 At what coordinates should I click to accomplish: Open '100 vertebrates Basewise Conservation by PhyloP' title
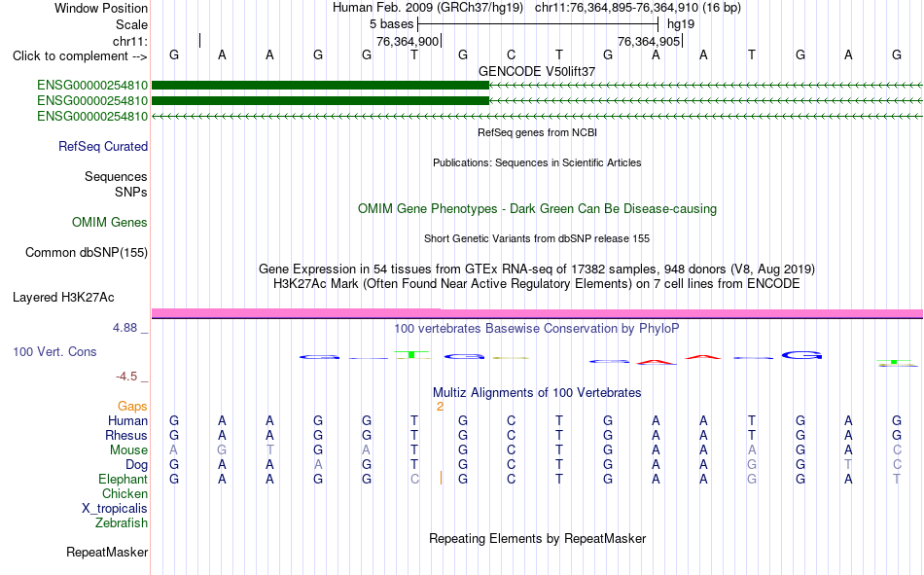pyautogui.click(x=537, y=329)
